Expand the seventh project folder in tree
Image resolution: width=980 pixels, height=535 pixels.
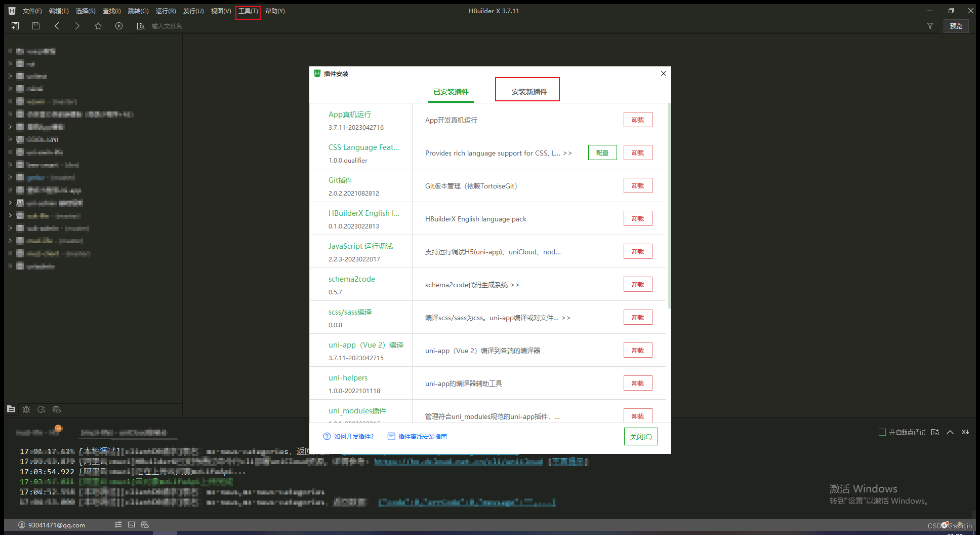[x=10, y=127]
